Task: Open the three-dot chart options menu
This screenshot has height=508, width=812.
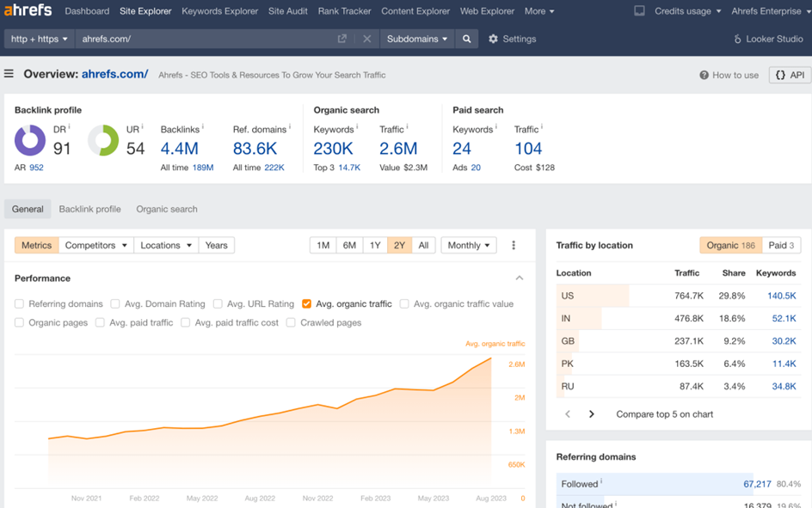Action: tap(514, 245)
